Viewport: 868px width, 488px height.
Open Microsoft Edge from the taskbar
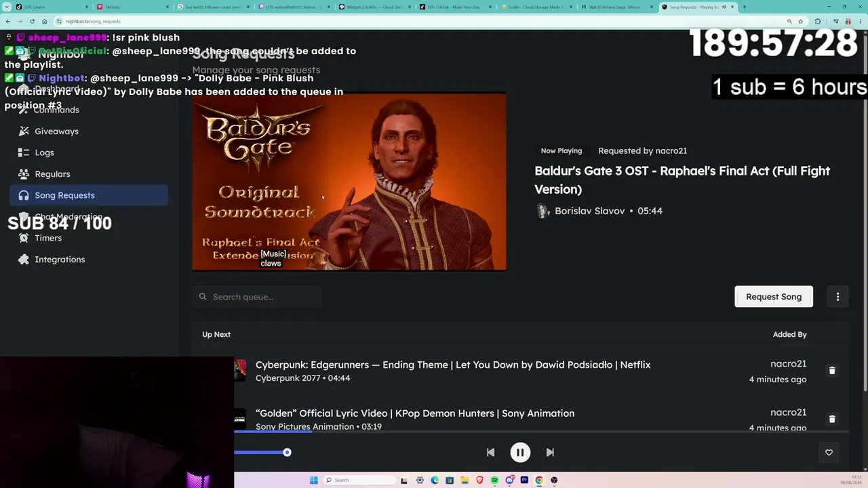(x=435, y=480)
